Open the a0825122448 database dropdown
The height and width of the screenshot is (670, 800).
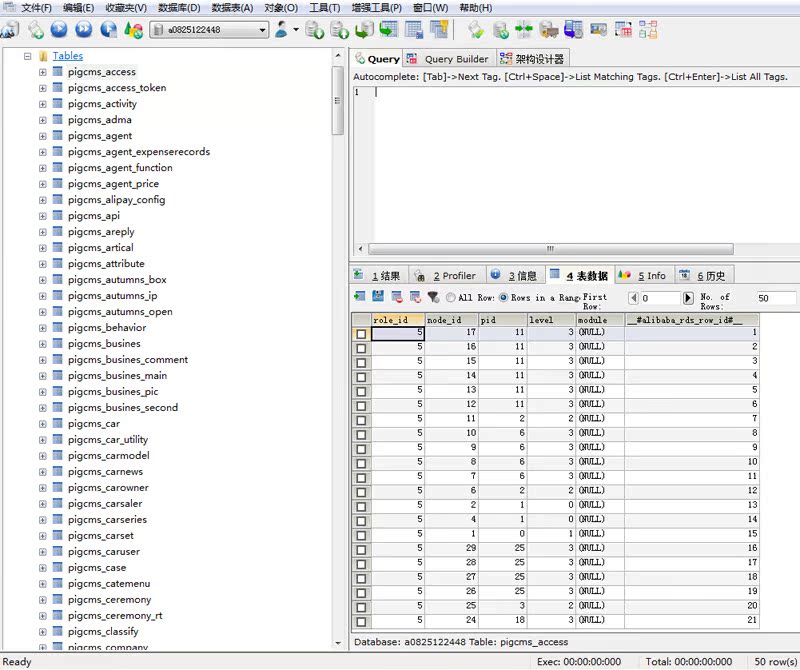(x=263, y=30)
